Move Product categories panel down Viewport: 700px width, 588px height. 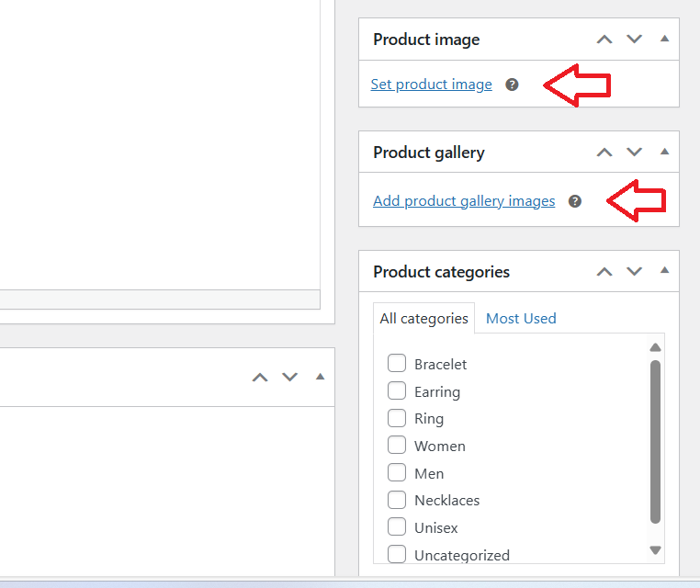pyautogui.click(x=634, y=271)
